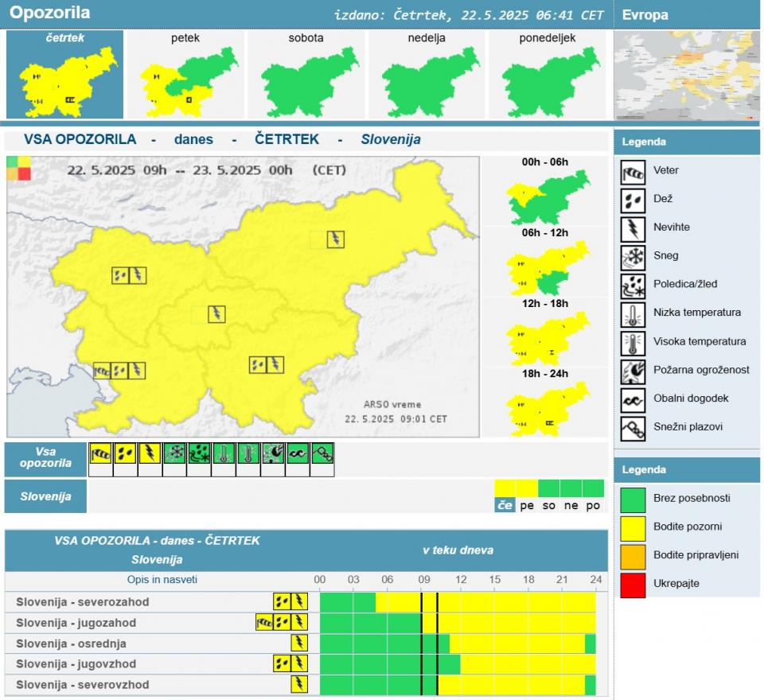
Task: Open the Evropa warnings map thumbnail
Action: pos(686,76)
